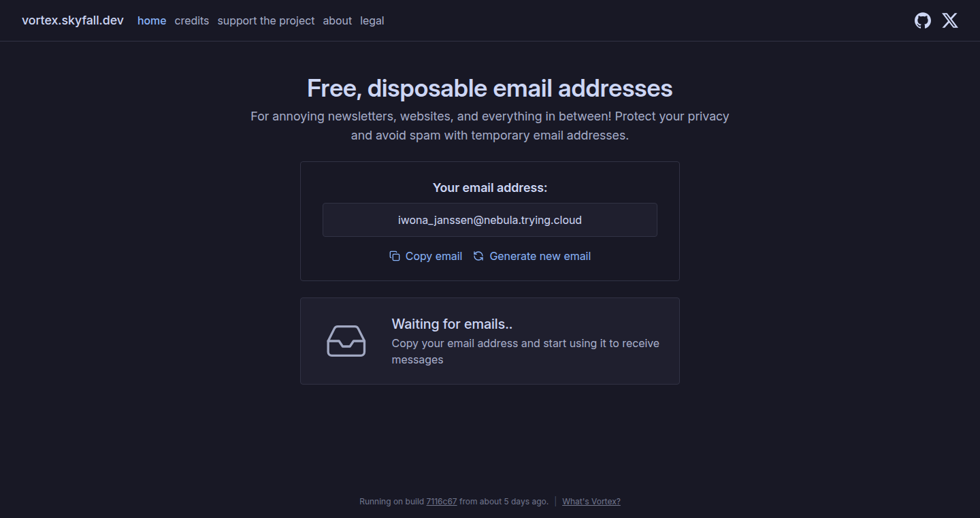Open the X (Twitter) profile icon
Screen dimensions: 980x518
click(x=950, y=20)
